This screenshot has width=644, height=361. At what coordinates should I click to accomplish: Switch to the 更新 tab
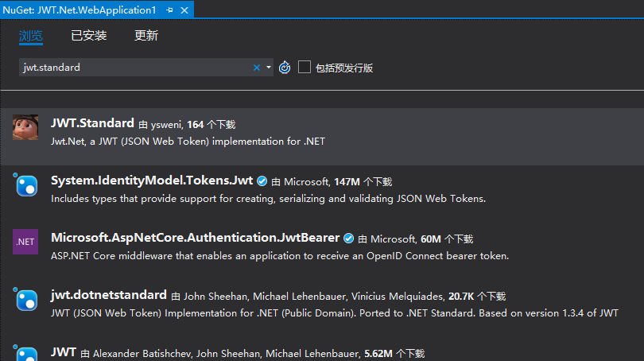point(146,36)
